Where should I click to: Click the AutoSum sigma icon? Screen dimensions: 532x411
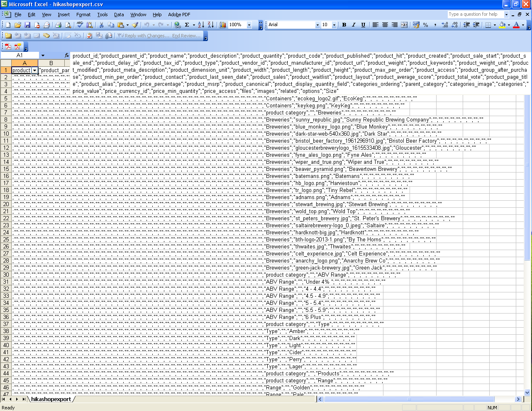click(x=187, y=25)
